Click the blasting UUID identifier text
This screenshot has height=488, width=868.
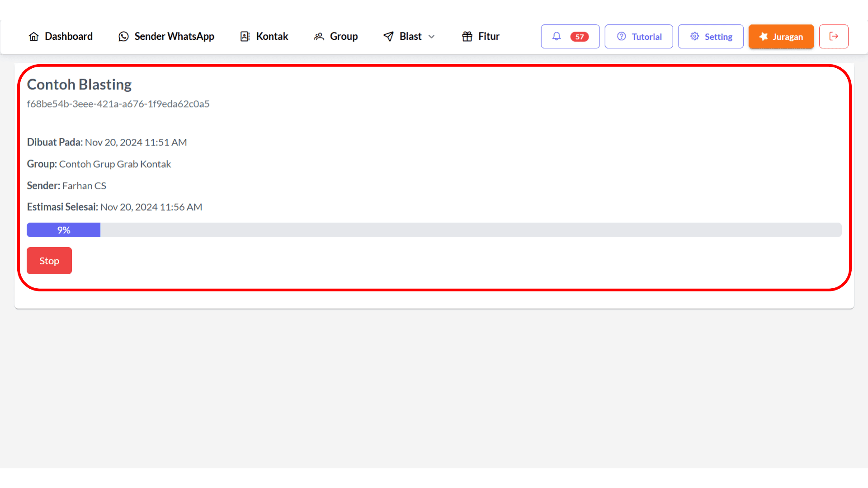(x=118, y=103)
